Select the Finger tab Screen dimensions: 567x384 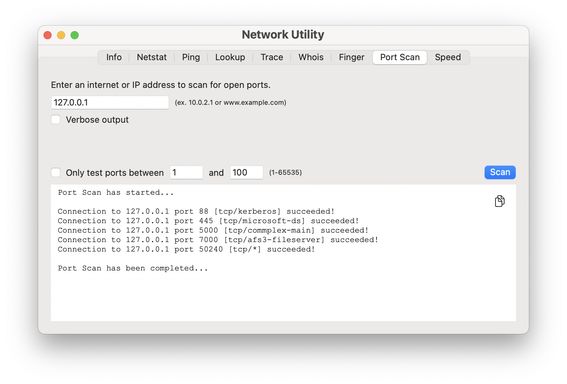351,57
